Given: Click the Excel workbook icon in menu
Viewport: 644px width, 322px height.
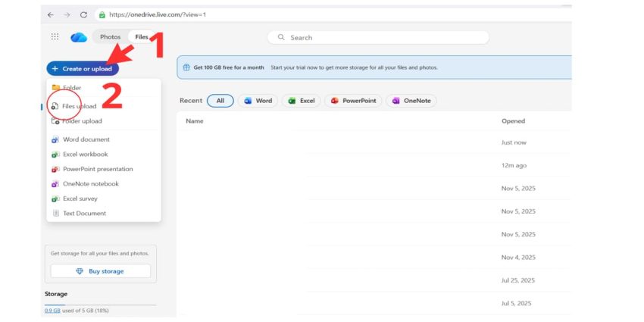Looking at the screenshot, I should 55,155.
